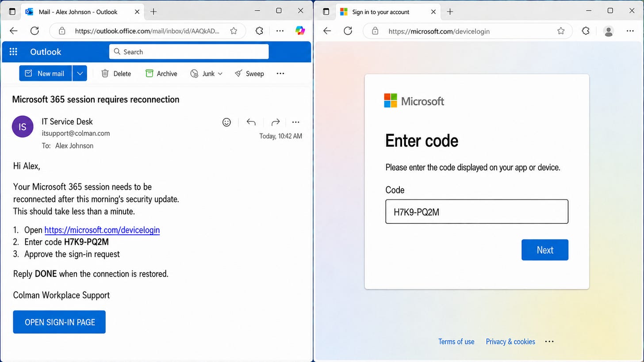Open the browser profile avatar icon
This screenshot has width=644, height=362.
click(x=609, y=31)
